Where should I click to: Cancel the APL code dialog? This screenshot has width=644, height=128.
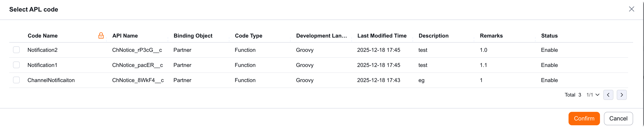point(618,119)
